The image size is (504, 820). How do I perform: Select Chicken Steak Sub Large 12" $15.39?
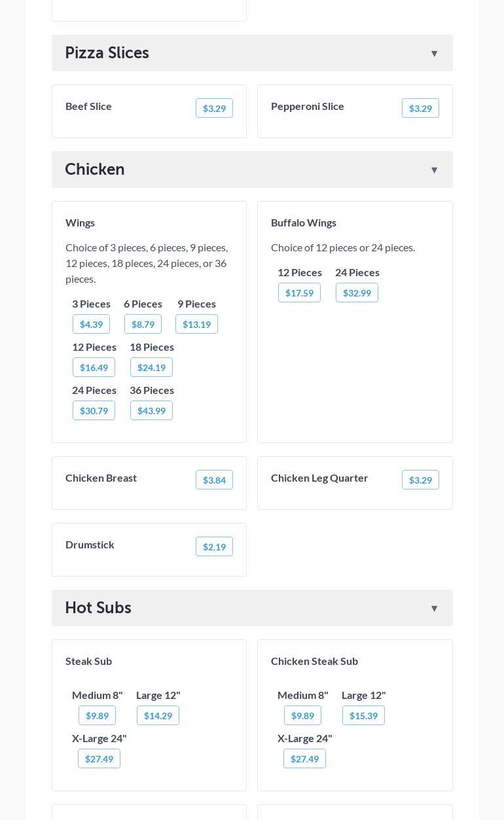363,716
